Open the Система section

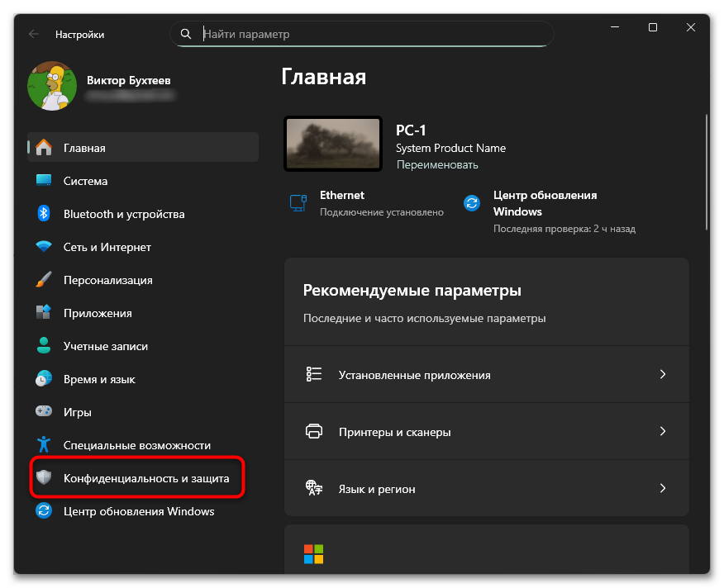[143, 181]
